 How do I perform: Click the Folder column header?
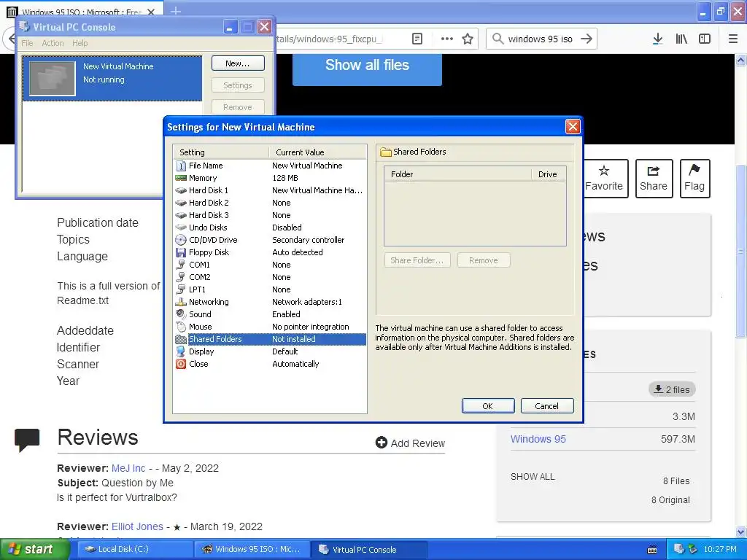(x=457, y=174)
